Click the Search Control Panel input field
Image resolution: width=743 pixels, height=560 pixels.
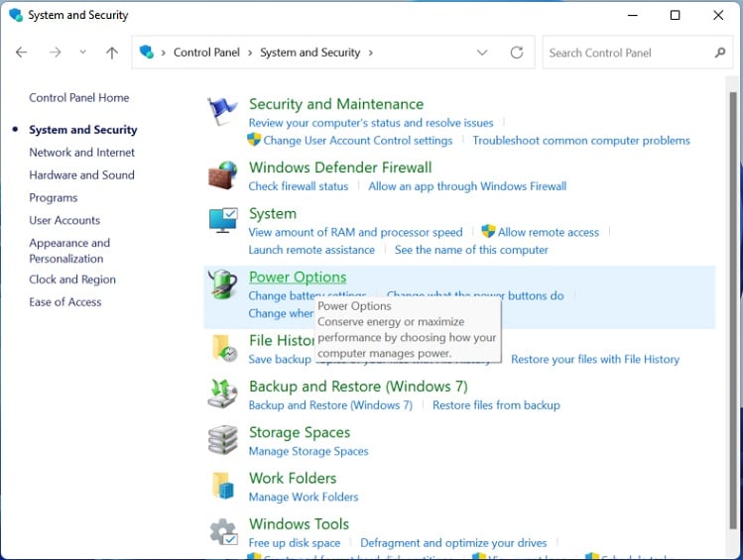(637, 53)
